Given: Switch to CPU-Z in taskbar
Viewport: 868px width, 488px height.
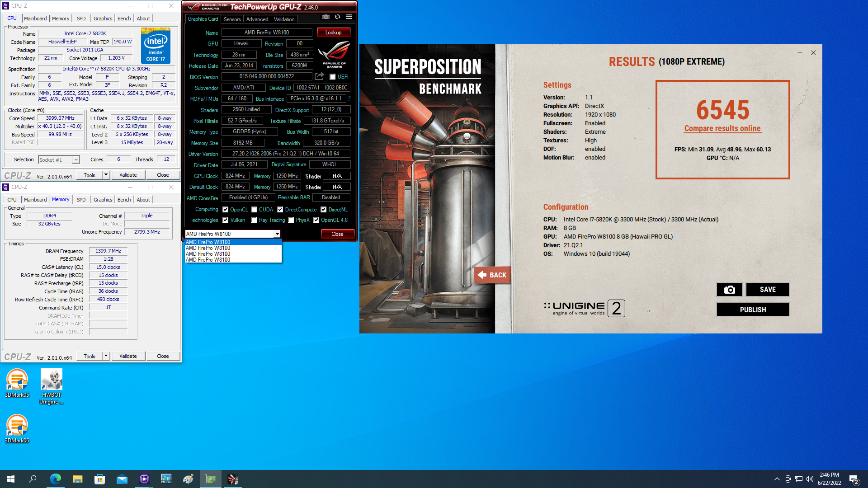Looking at the screenshot, I should coord(144,479).
